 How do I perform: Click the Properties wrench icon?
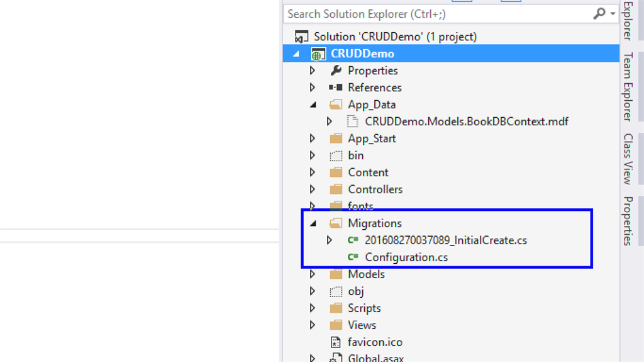(x=336, y=71)
